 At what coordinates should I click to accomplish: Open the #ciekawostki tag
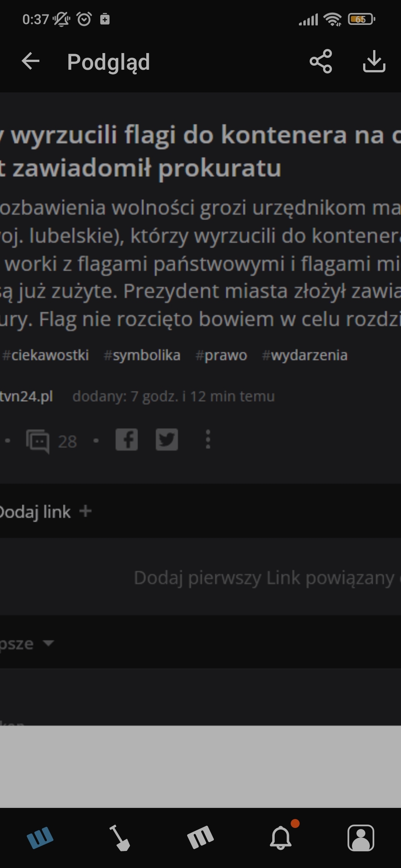[x=45, y=355]
